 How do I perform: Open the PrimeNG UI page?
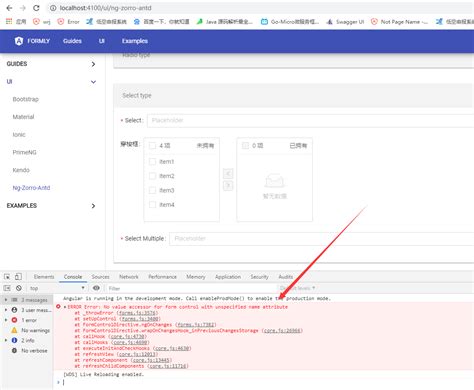coord(24,152)
